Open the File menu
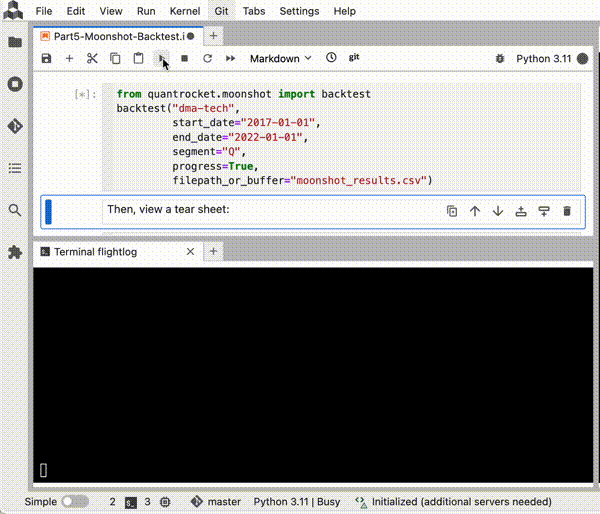This screenshot has height=514, width=600. pos(44,11)
